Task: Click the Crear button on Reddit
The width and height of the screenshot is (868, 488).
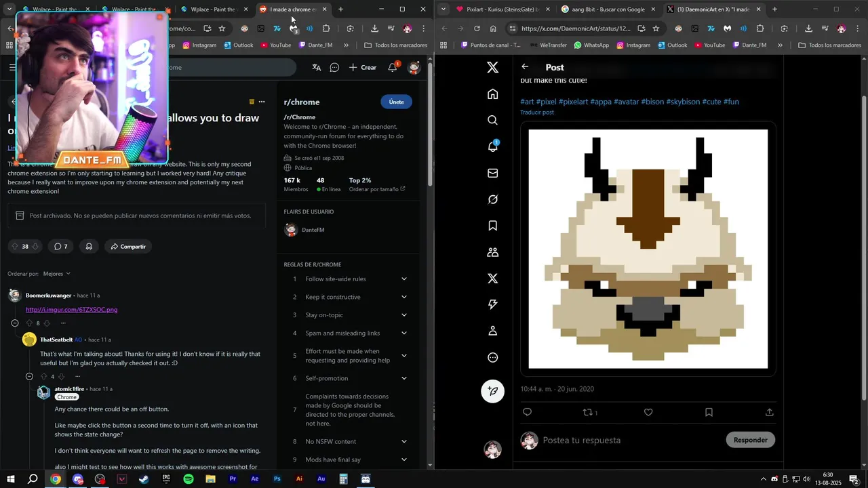Action: pyautogui.click(x=363, y=67)
